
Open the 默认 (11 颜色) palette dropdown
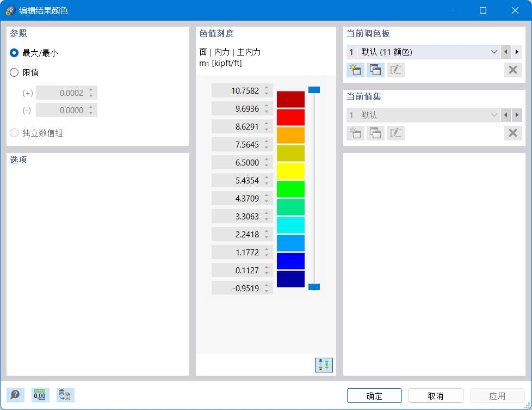click(x=494, y=52)
